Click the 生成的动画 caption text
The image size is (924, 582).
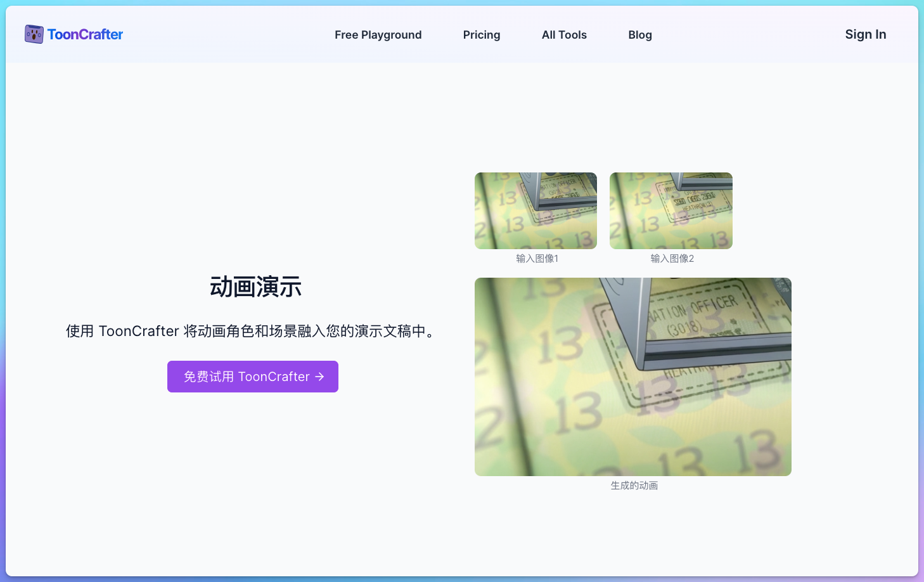(634, 486)
